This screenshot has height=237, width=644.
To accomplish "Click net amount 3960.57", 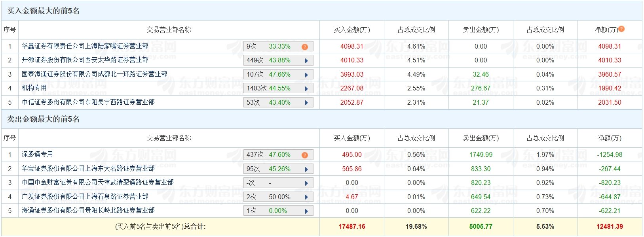I will 610,74.
